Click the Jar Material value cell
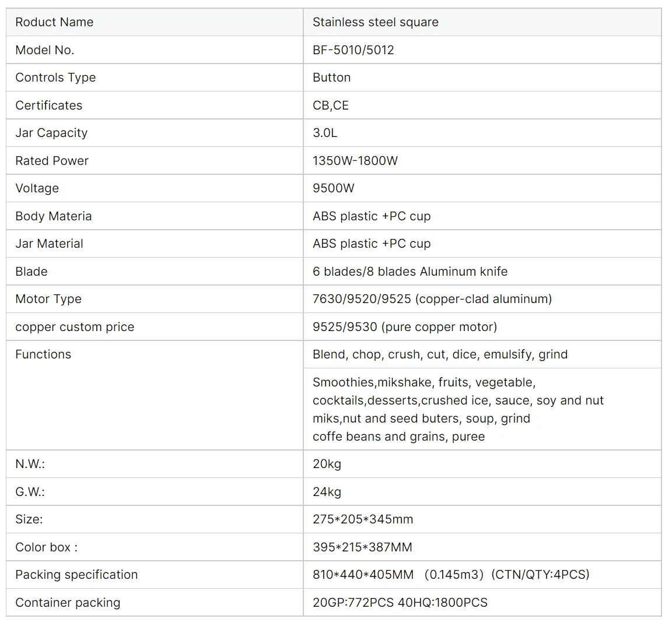Image resolution: width=672 pixels, height=626 pixels. pyautogui.click(x=371, y=244)
